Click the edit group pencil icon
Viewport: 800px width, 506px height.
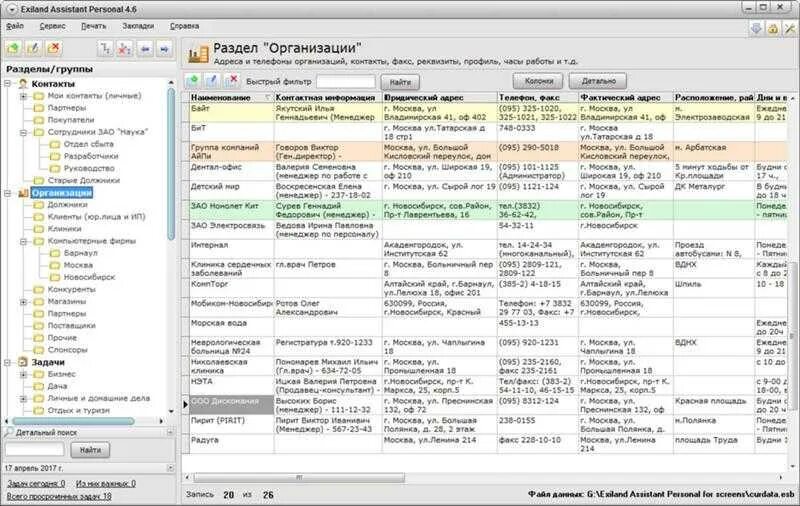[33, 49]
